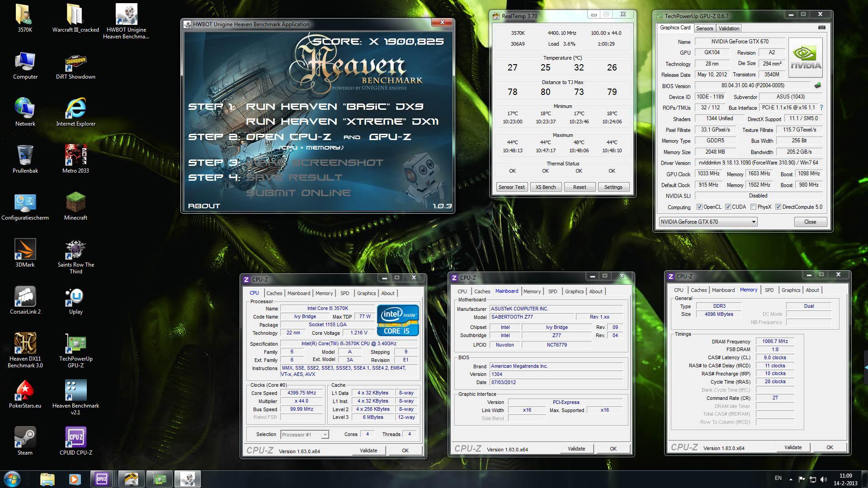Launch 3DMark desktop shortcut
The image size is (868, 488).
pos(25,253)
